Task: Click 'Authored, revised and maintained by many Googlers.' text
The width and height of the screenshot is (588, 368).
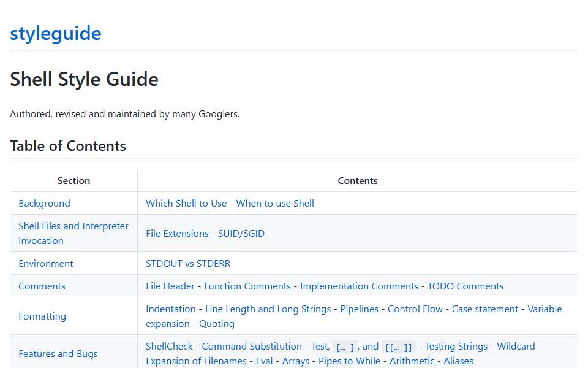Action: click(125, 114)
